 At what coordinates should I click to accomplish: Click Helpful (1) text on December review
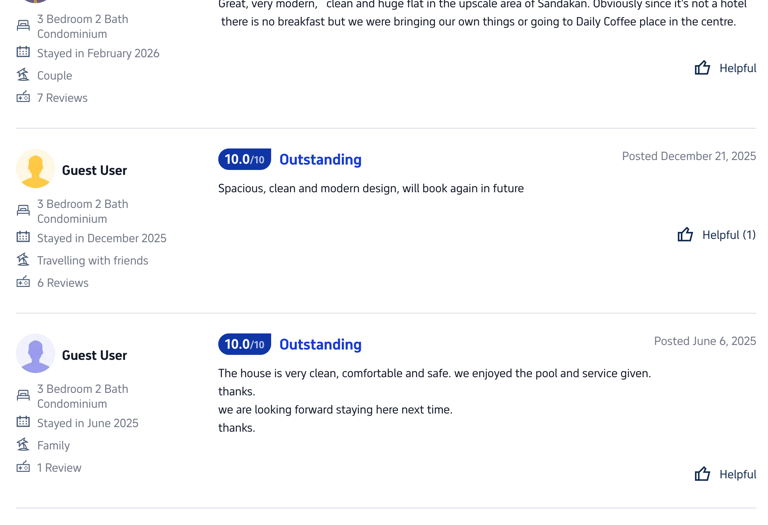(x=728, y=235)
